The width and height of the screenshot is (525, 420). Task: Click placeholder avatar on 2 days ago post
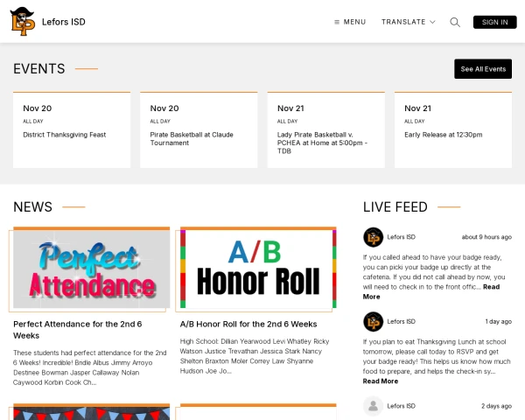pyautogui.click(x=373, y=406)
